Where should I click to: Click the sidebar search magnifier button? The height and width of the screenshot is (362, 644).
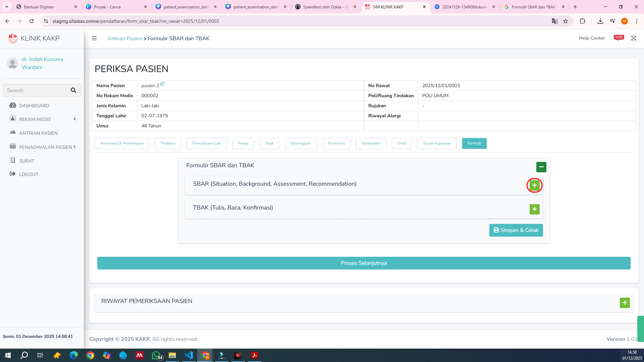(x=73, y=90)
